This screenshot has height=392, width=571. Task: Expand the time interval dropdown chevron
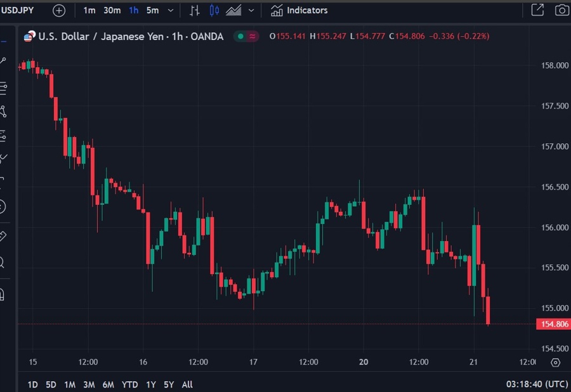tap(171, 11)
